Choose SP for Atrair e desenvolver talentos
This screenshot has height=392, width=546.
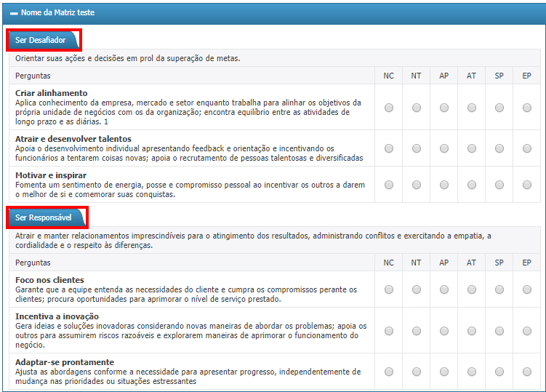499,148
